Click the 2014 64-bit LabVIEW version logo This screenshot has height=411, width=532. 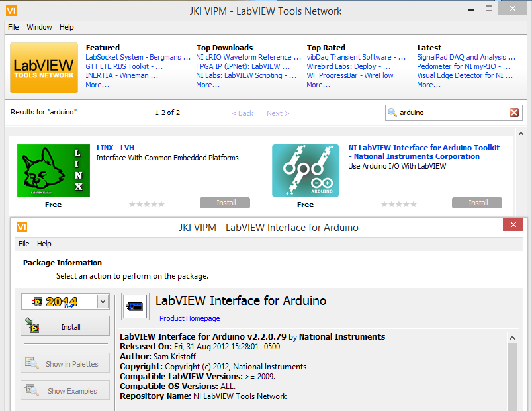[x=56, y=302]
